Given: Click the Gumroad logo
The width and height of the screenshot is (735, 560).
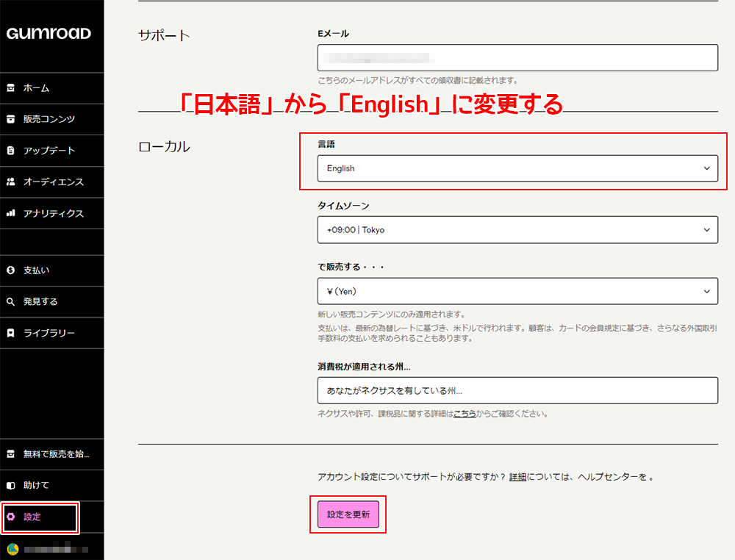Looking at the screenshot, I should pyautogui.click(x=49, y=34).
